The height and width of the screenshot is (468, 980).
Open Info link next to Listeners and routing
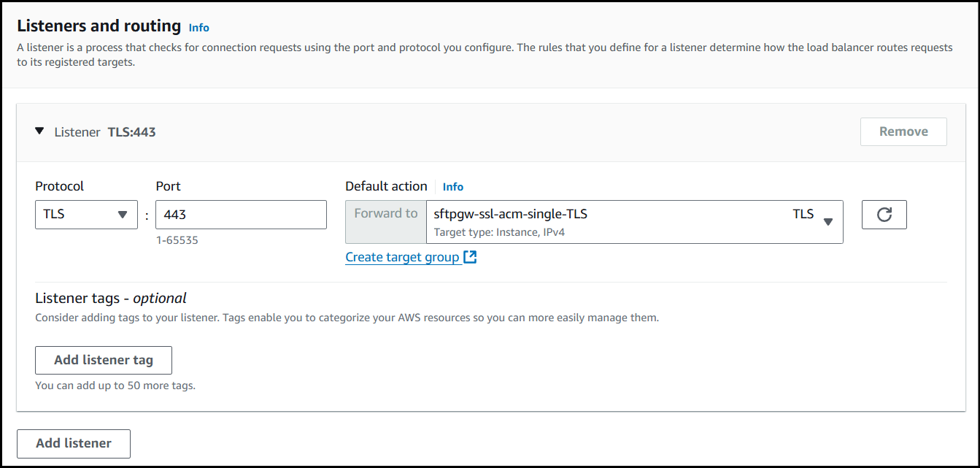click(198, 28)
